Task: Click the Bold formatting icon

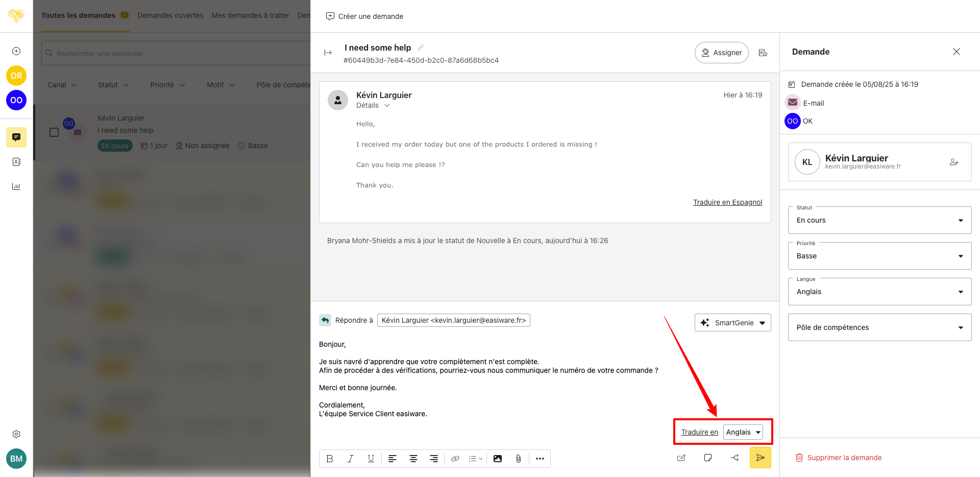Action: click(x=330, y=459)
